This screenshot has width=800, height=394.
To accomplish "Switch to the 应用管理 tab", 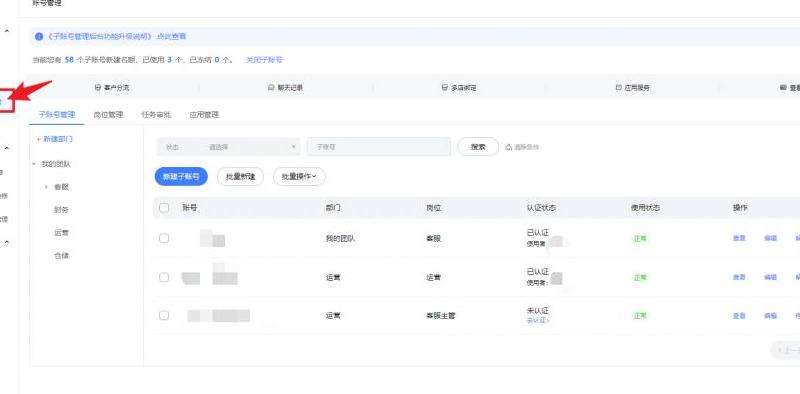I will point(204,115).
